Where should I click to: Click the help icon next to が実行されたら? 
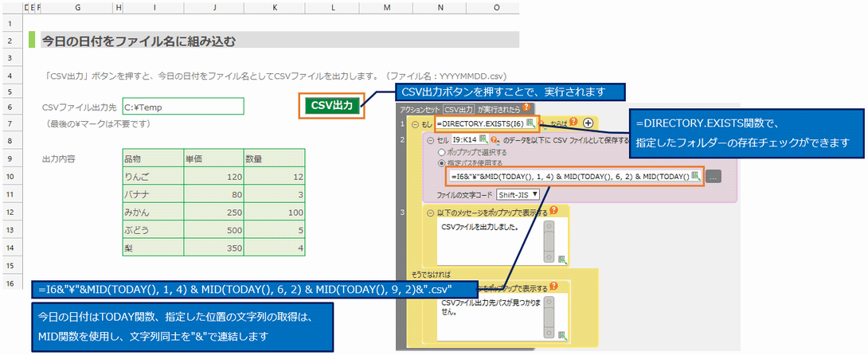tap(526, 107)
